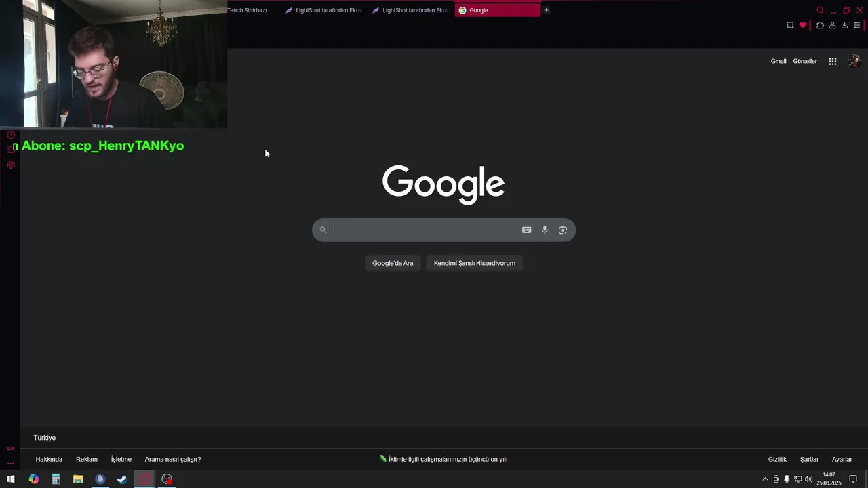Click the pink heart bookmark icon
868x488 pixels.
[x=803, y=25]
